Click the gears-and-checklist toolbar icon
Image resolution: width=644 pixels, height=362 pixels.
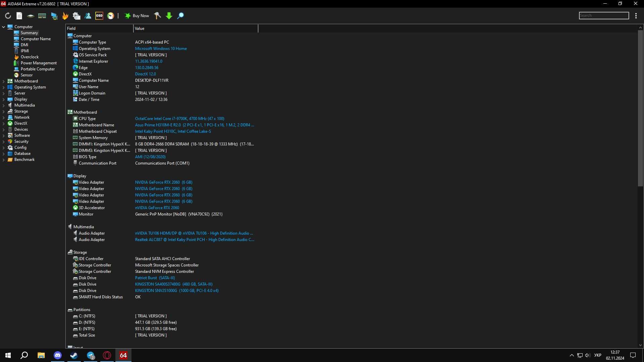click(x=76, y=16)
